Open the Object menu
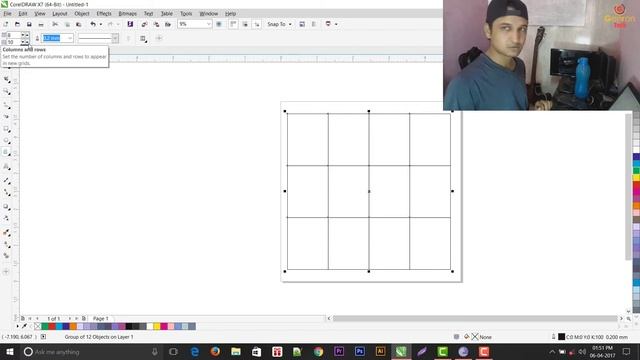 (x=82, y=13)
